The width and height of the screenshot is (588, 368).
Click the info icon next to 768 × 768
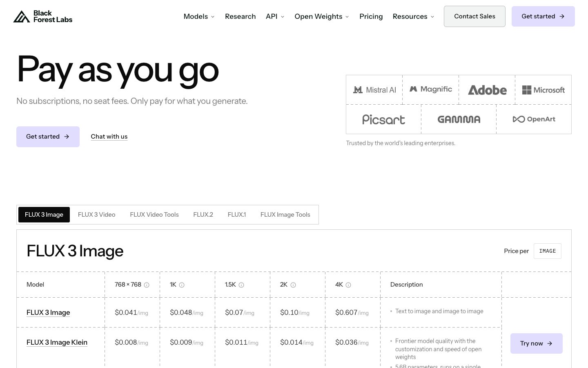coord(147,285)
